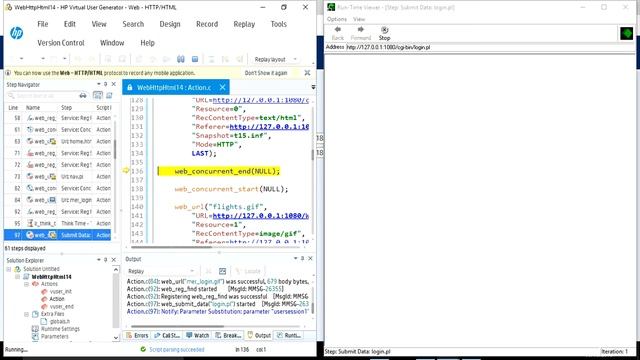Click Don't Show it again link
This screenshot has height=360, width=640.
(266, 73)
